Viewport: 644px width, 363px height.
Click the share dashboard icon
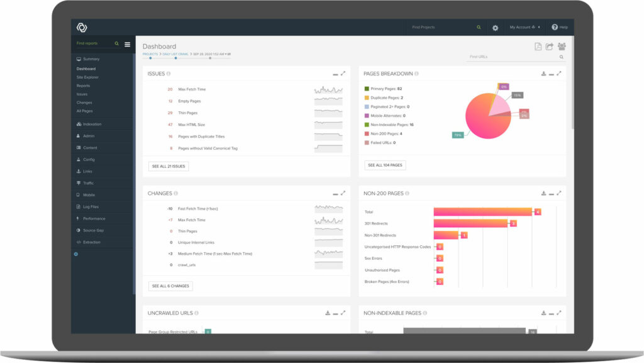[x=550, y=47]
